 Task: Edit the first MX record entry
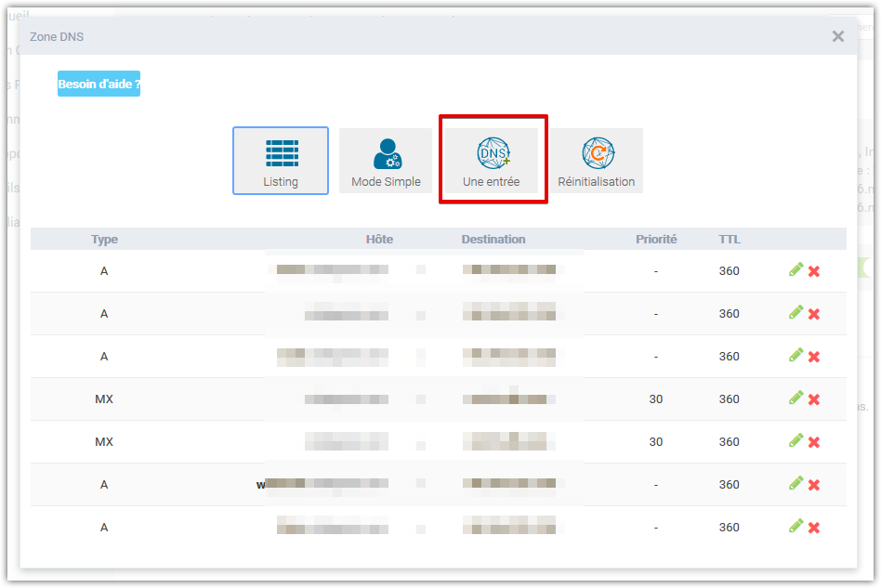(x=796, y=399)
